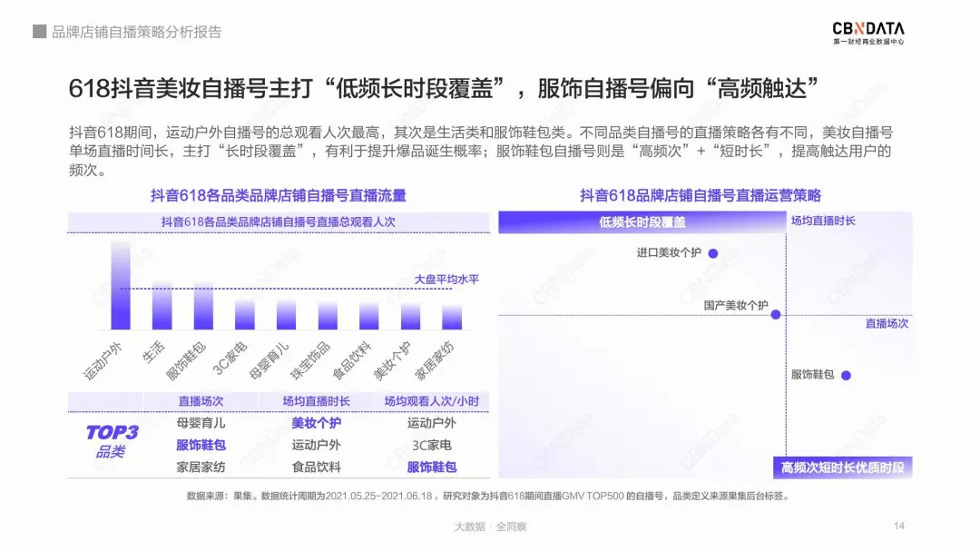This screenshot has height=551, width=980.
Task: Click bold '服饰鞋包' in 场均观看人次 column
Action: pos(432,467)
